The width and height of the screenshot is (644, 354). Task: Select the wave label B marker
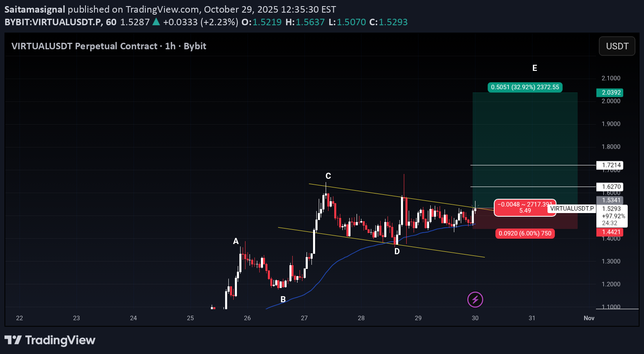pos(283,299)
